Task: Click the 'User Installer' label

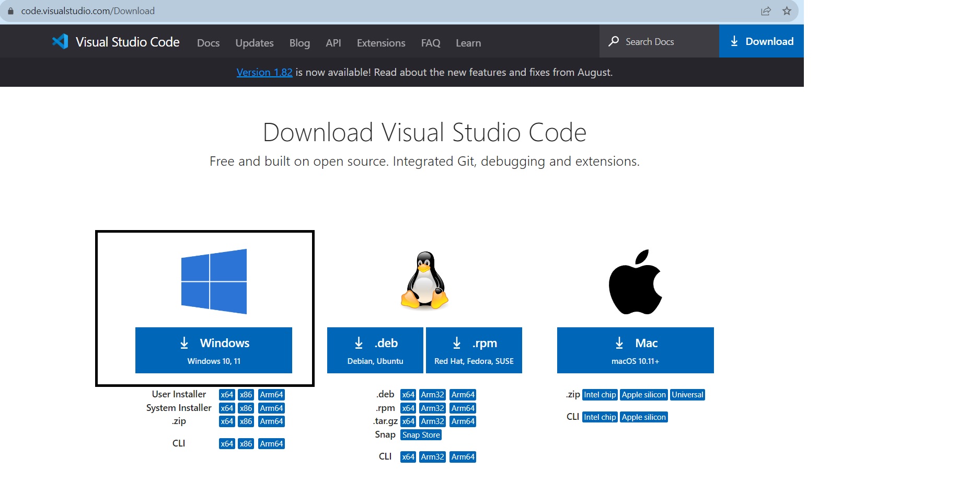Action: point(179,394)
